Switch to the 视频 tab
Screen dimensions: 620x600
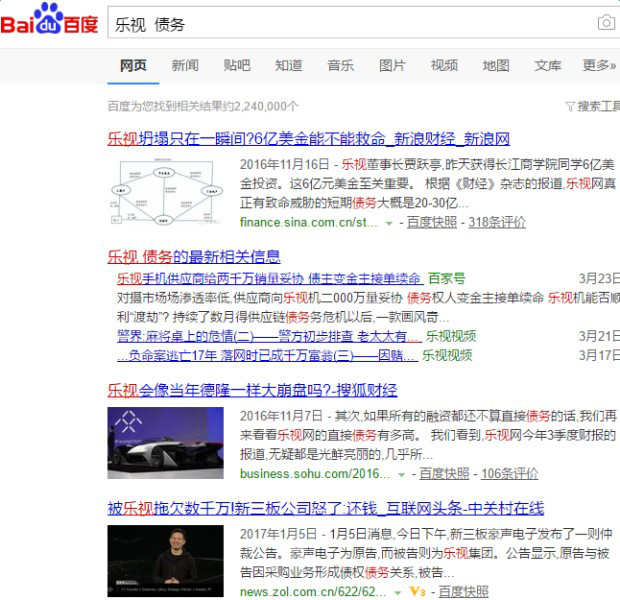click(444, 65)
